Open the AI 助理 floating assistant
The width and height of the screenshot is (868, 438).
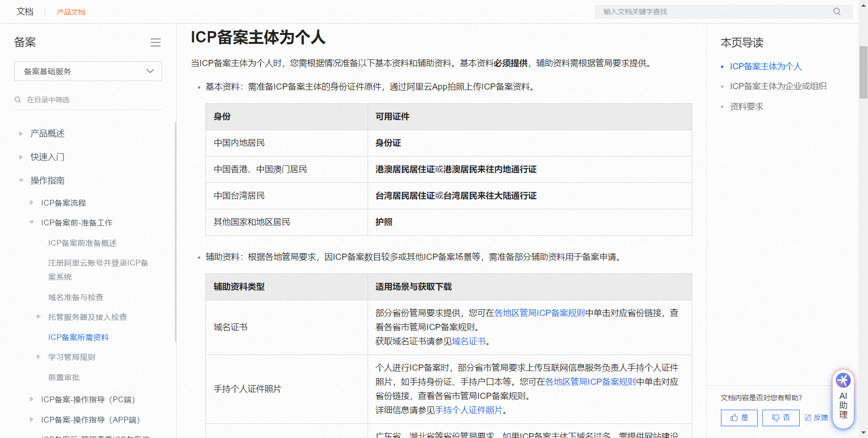tap(843, 399)
